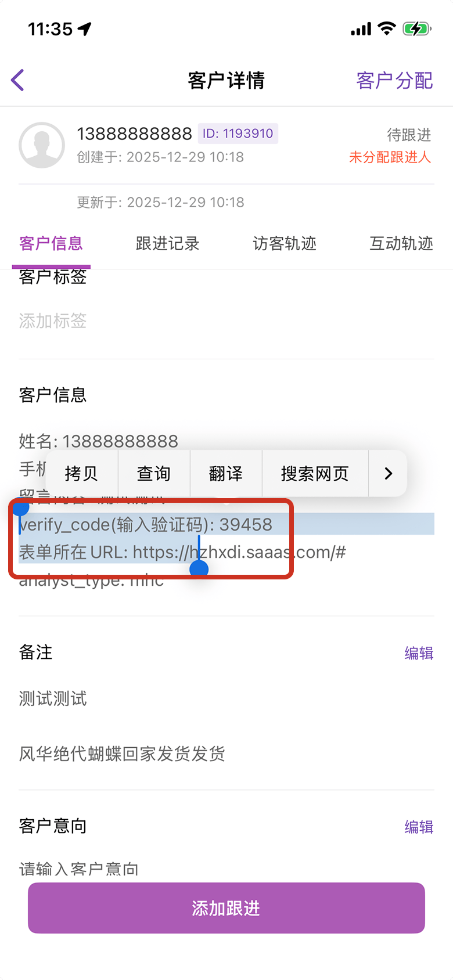453x980 pixels.
Task: Choose 翻译 from the selection menu
Action: tap(226, 474)
